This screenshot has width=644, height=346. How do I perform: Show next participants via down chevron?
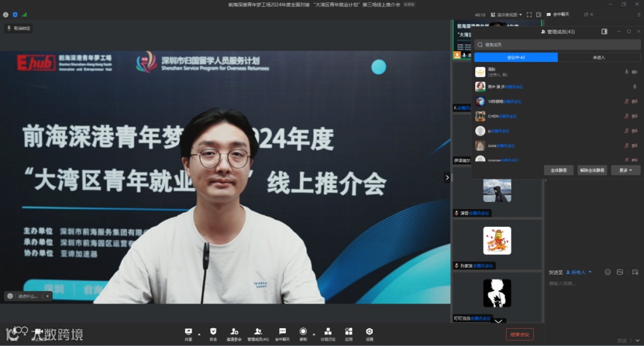[x=498, y=321]
